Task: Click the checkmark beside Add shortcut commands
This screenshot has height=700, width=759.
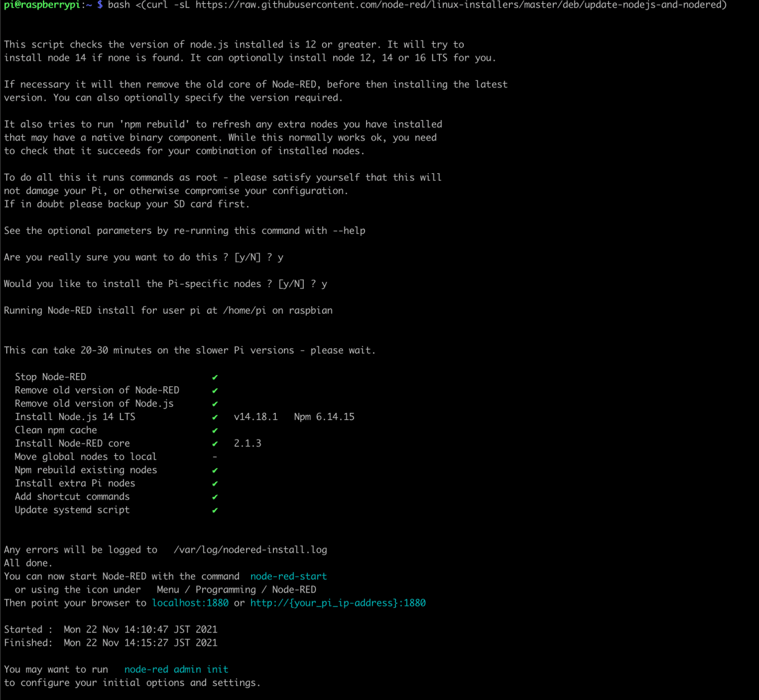Action: coord(215,497)
